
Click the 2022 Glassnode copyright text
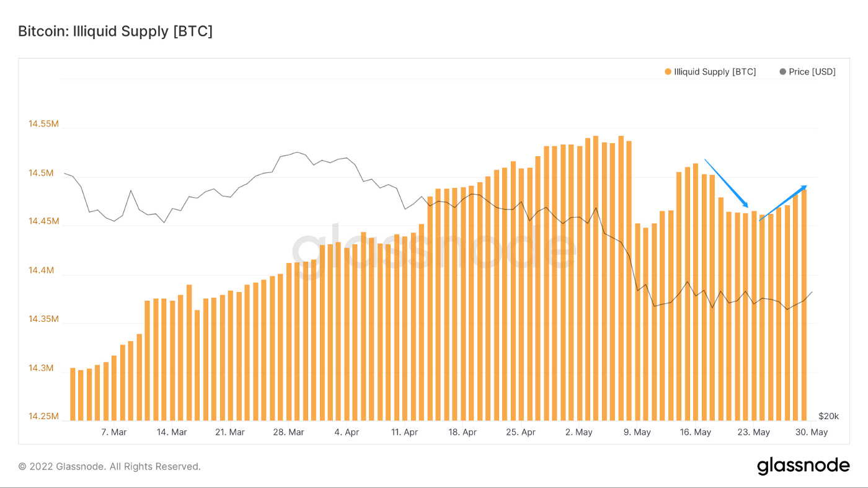(x=109, y=466)
